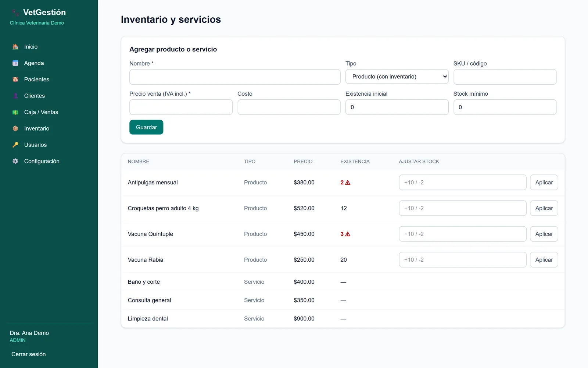Focus the Nombre input field
The image size is (588, 368).
click(x=235, y=77)
